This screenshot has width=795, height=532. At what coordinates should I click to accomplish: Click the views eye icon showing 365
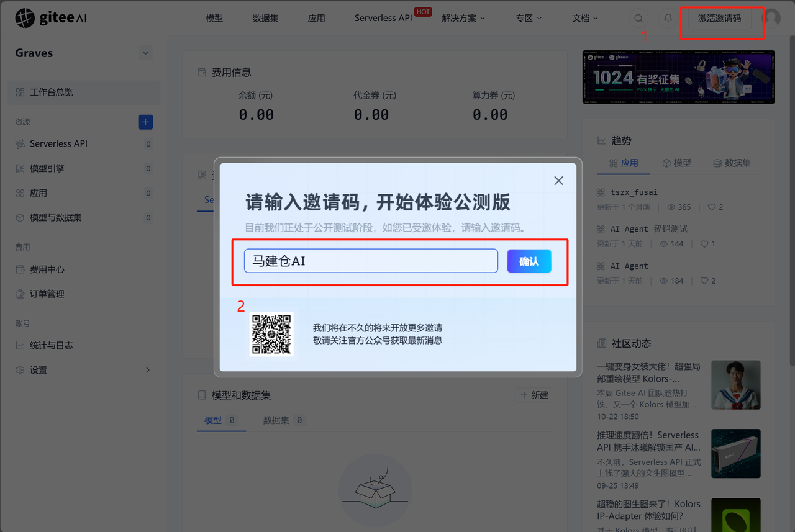pyautogui.click(x=671, y=207)
